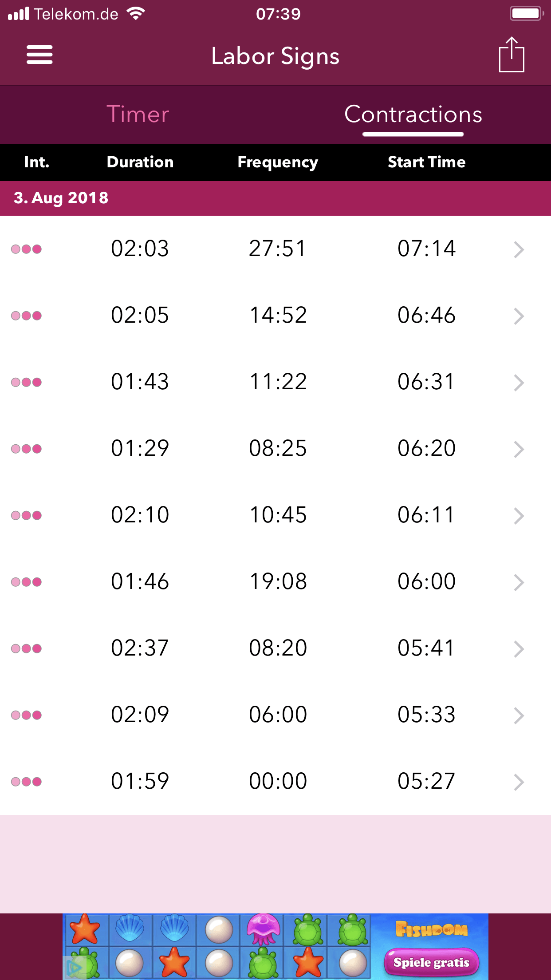Tap intensity dots for 06:20 contraction
This screenshot has width=551, height=980.
27,449
